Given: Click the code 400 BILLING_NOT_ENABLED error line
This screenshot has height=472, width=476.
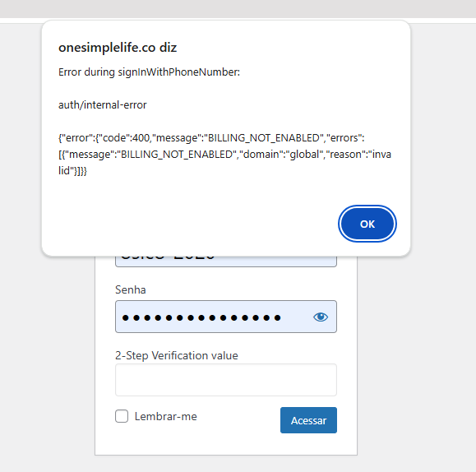Looking at the screenshot, I should (x=211, y=138).
